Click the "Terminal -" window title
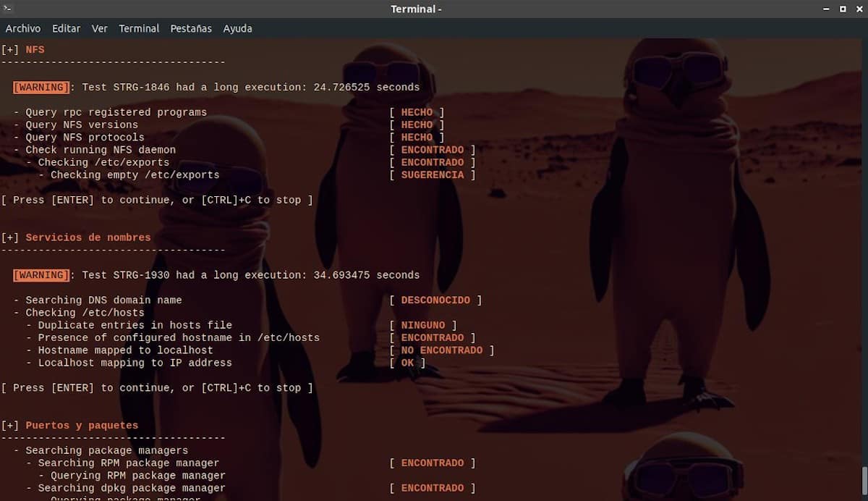 [416, 9]
